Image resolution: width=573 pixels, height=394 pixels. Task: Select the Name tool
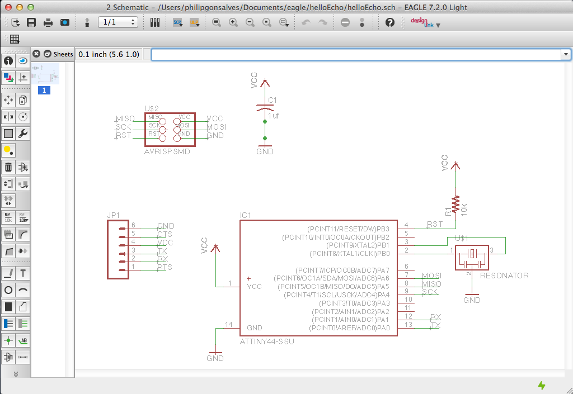pyautogui.click(x=8, y=217)
